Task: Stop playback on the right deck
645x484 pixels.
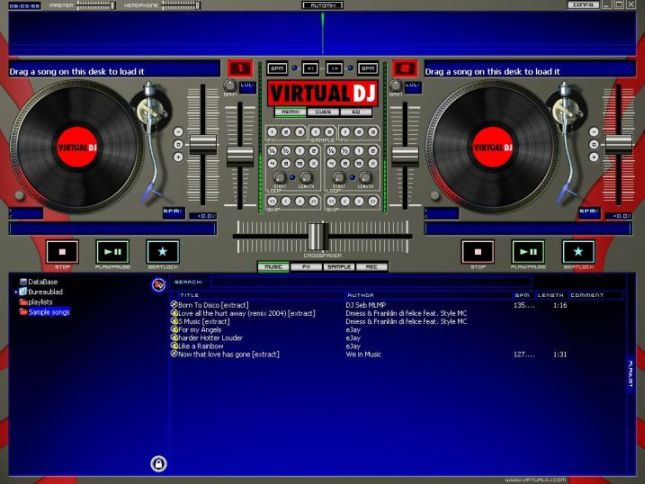Action: tap(478, 251)
